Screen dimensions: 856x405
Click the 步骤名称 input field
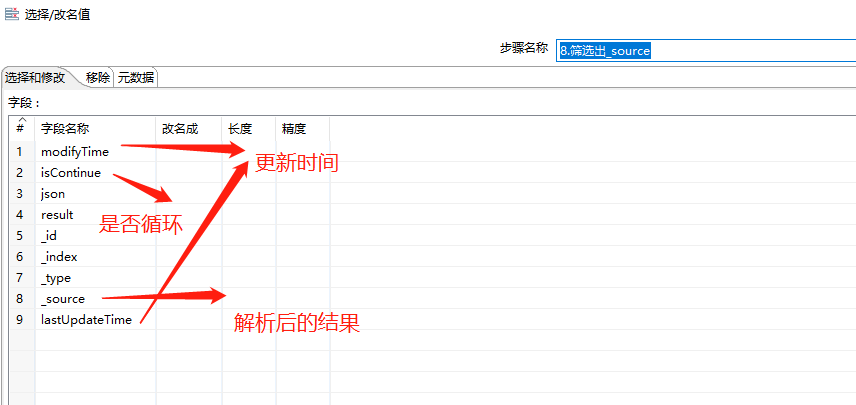pyautogui.click(x=706, y=51)
